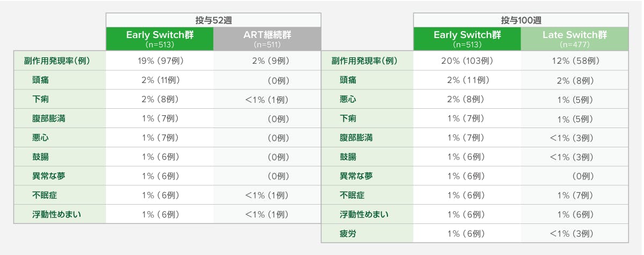Select the Late Switch群 light green header
This screenshot has width=644, height=255.
tap(575, 39)
